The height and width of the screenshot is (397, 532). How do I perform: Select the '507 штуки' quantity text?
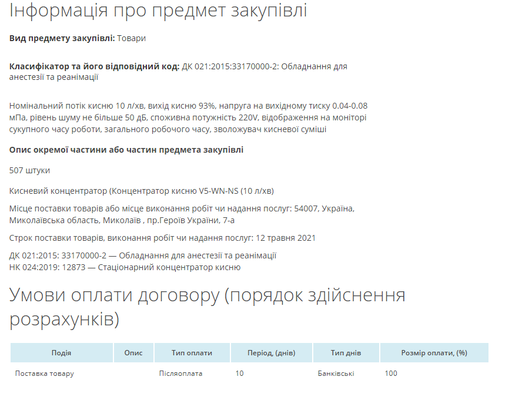pyautogui.click(x=30, y=170)
